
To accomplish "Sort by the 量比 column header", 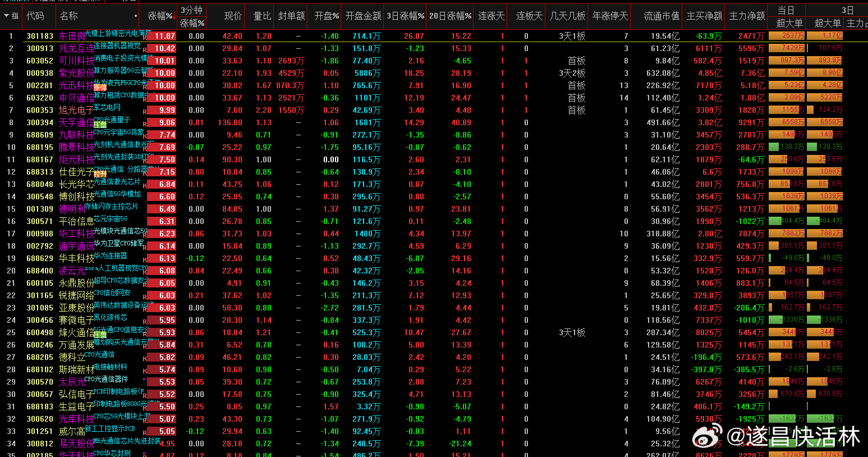I will (x=262, y=16).
